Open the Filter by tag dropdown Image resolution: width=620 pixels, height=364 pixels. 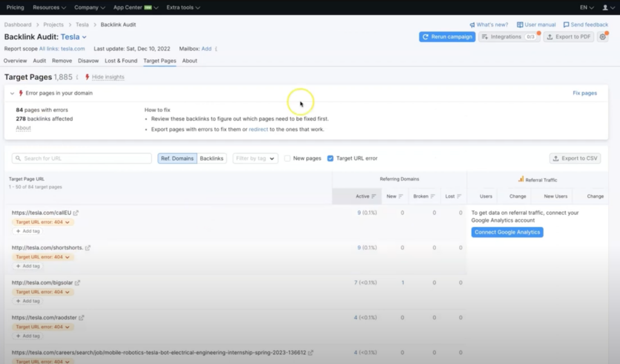tap(255, 158)
